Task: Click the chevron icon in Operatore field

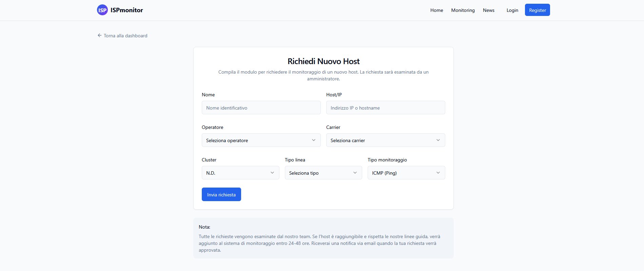Action: [x=314, y=140]
